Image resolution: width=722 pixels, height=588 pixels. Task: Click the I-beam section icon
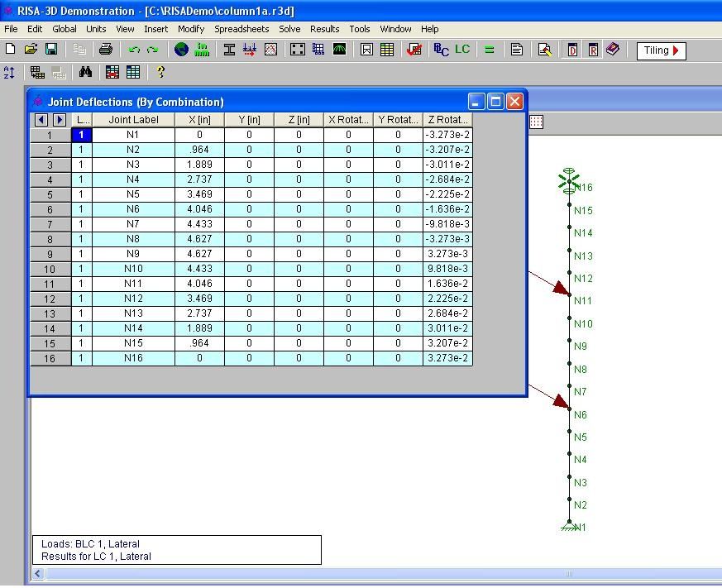[230, 50]
